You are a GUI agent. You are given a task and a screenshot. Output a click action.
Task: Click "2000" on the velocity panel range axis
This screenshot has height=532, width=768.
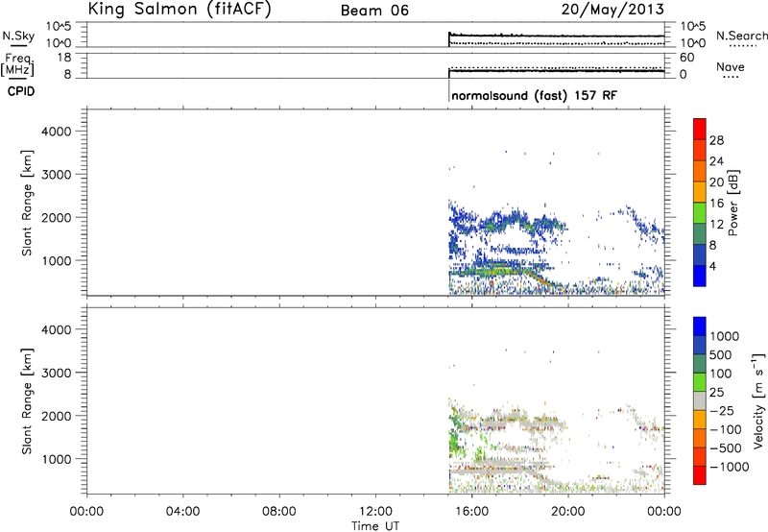[57, 416]
